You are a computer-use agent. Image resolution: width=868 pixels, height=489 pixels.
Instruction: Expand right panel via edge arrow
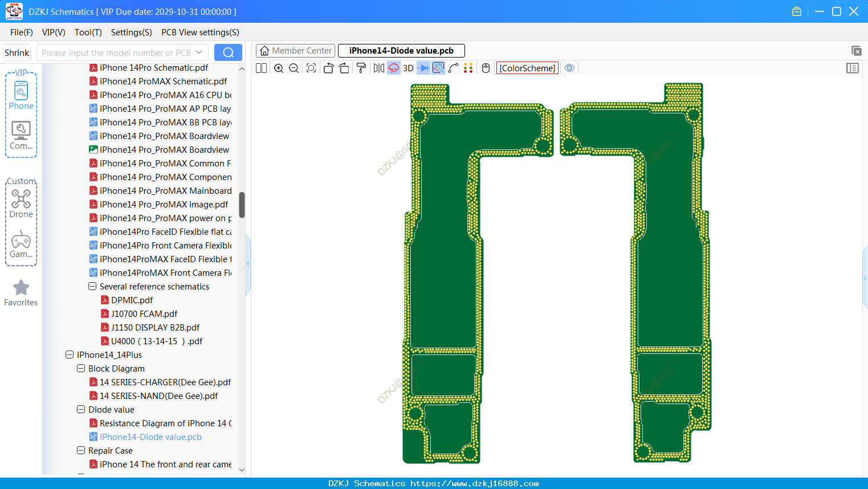pyautogui.click(x=865, y=278)
